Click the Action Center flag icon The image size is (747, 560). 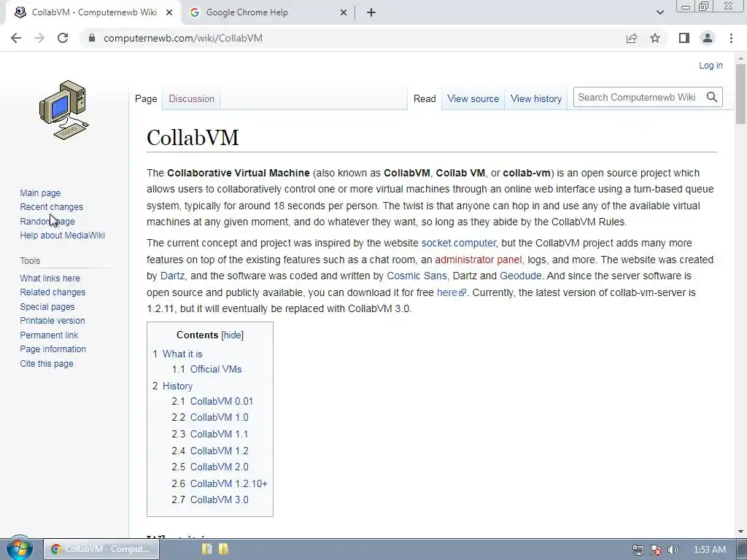[656, 550]
